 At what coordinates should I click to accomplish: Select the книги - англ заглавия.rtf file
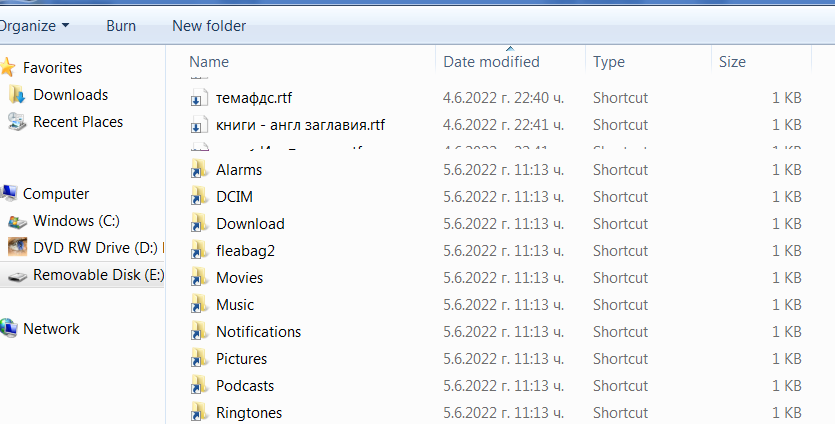click(x=300, y=125)
